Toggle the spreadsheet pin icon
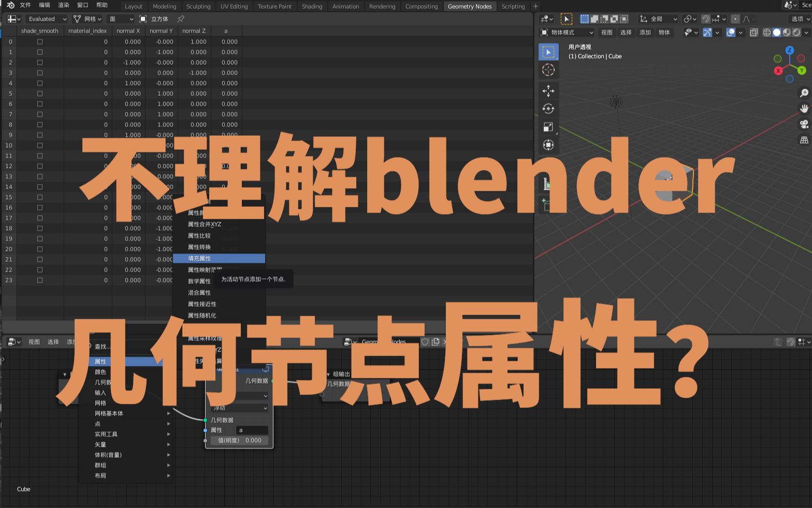Screen dimensions: 812x508 (181, 19)
